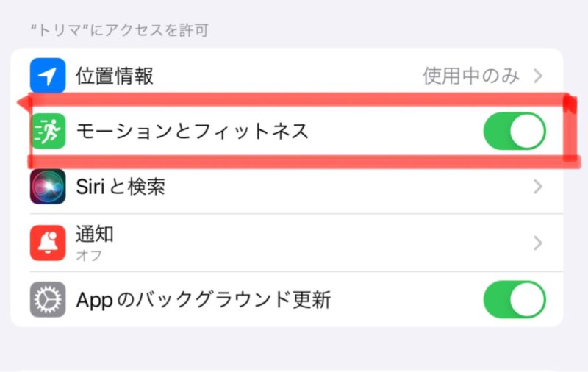Tap the モーションとフィットネス label text

[x=193, y=132]
